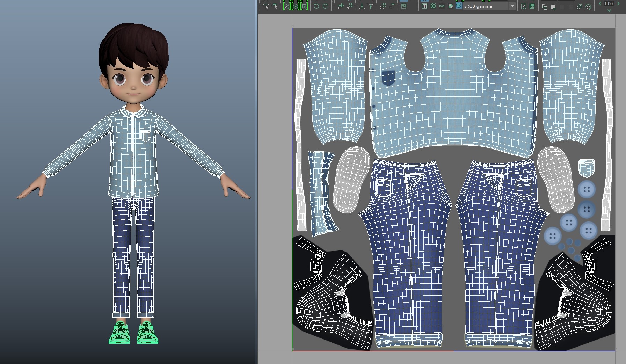Viewport: 626px width, 364px height.
Task: Activate the Cut UV tool
Action: pyautogui.click(x=286, y=7)
